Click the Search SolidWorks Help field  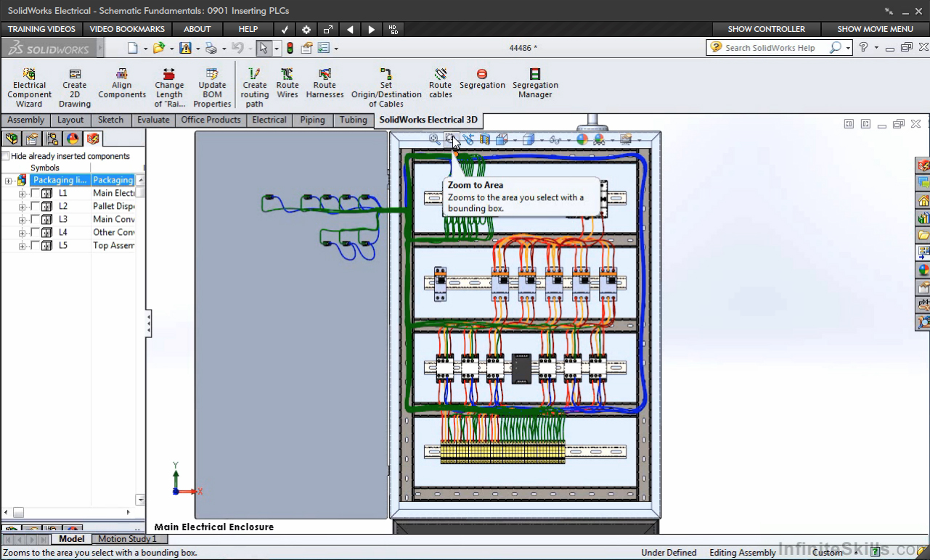tap(770, 48)
